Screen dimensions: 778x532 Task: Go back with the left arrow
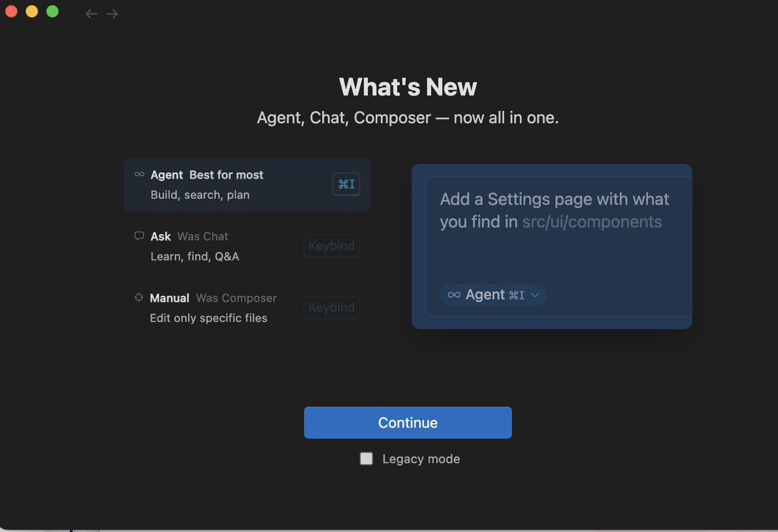[x=91, y=14]
